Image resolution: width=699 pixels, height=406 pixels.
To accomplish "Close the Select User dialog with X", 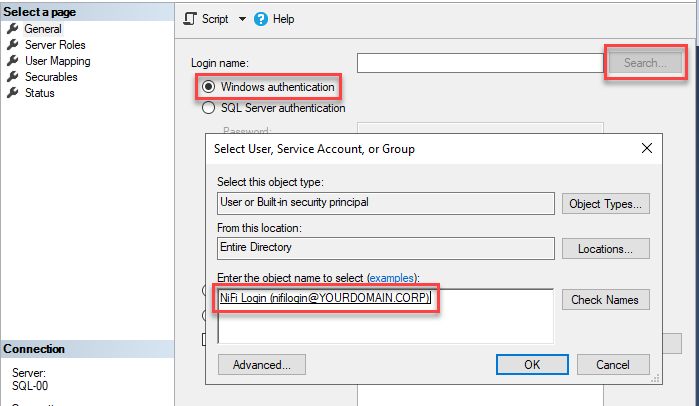I will (x=645, y=149).
